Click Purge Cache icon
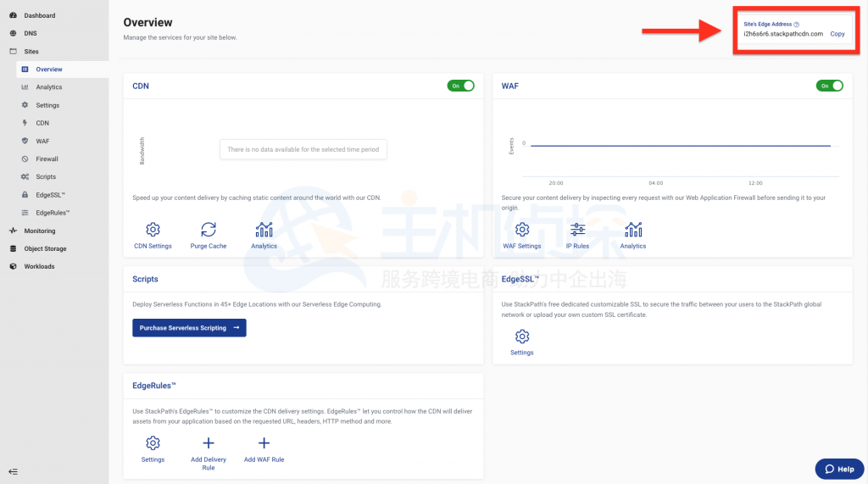This screenshot has width=868, height=484. (x=209, y=229)
